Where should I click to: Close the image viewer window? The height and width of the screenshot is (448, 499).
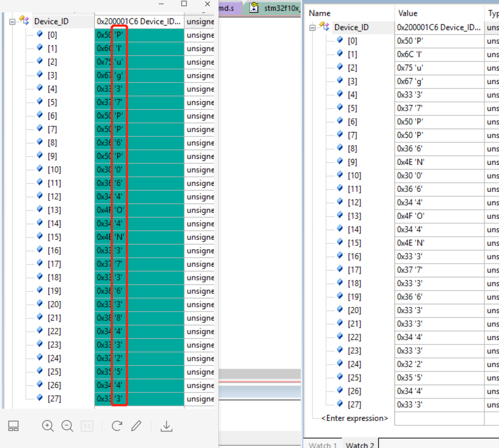coord(207,4)
